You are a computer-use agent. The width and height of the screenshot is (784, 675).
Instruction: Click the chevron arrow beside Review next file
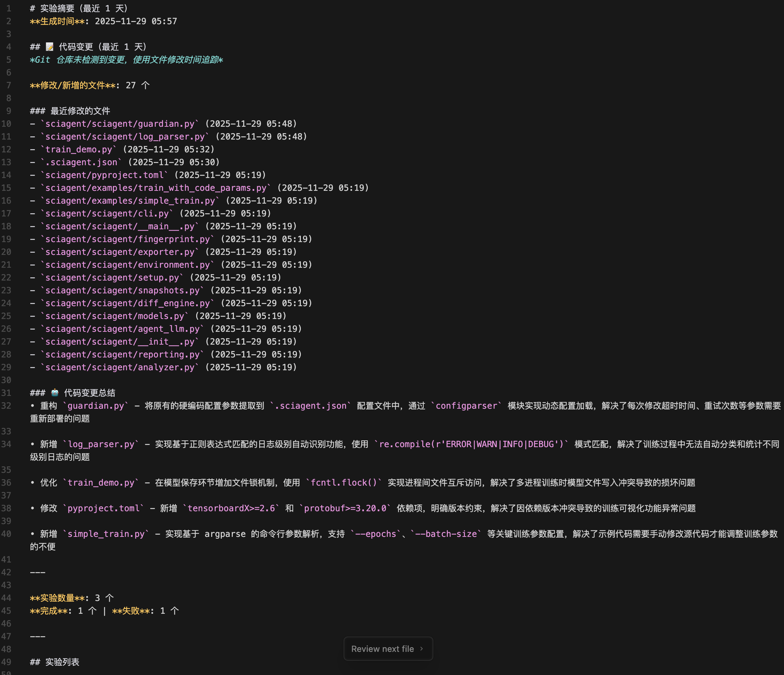pyautogui.click(x=422, y=649)
